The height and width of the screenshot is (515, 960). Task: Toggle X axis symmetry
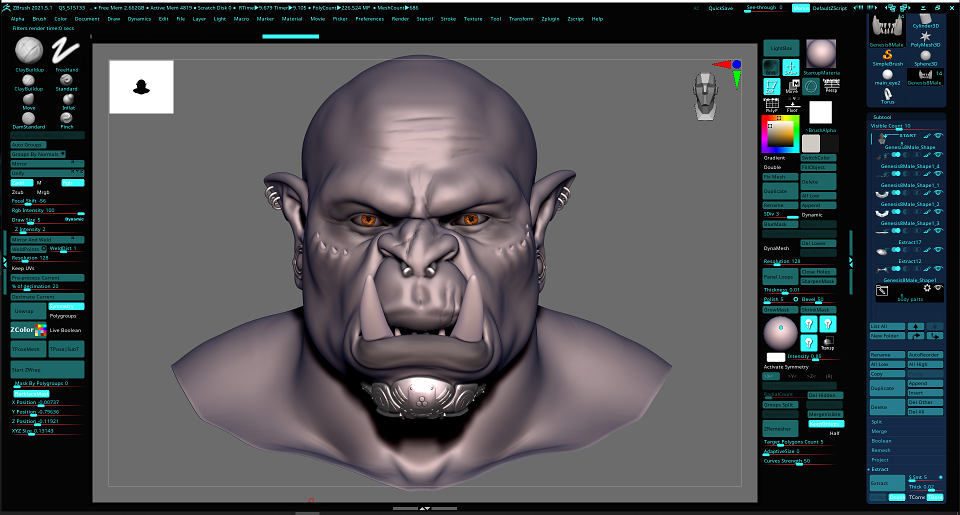pyautogui.click(x=771, y=376)
